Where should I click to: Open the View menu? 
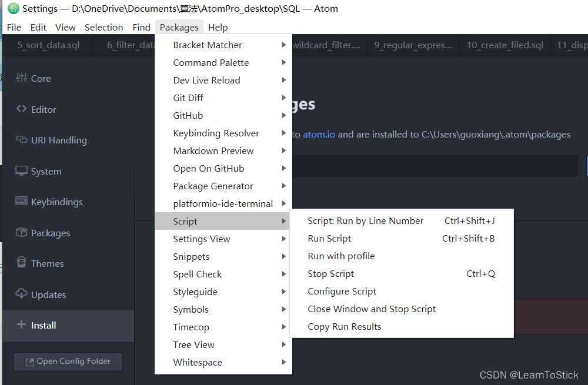click(65, 28)
